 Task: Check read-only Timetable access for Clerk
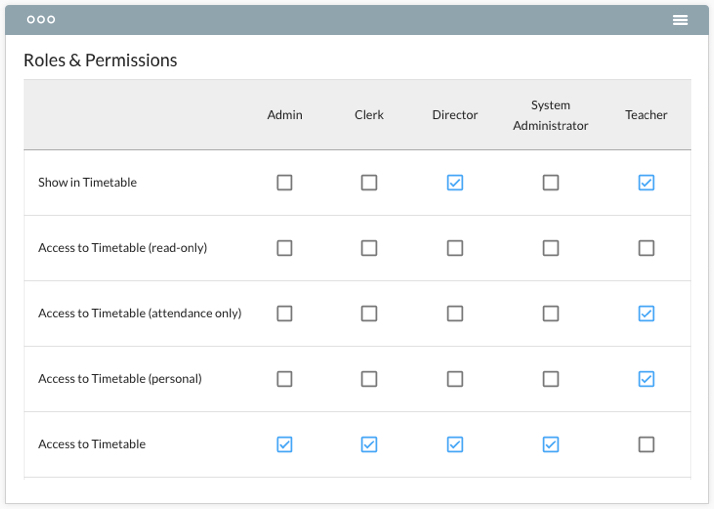[369, 248]
